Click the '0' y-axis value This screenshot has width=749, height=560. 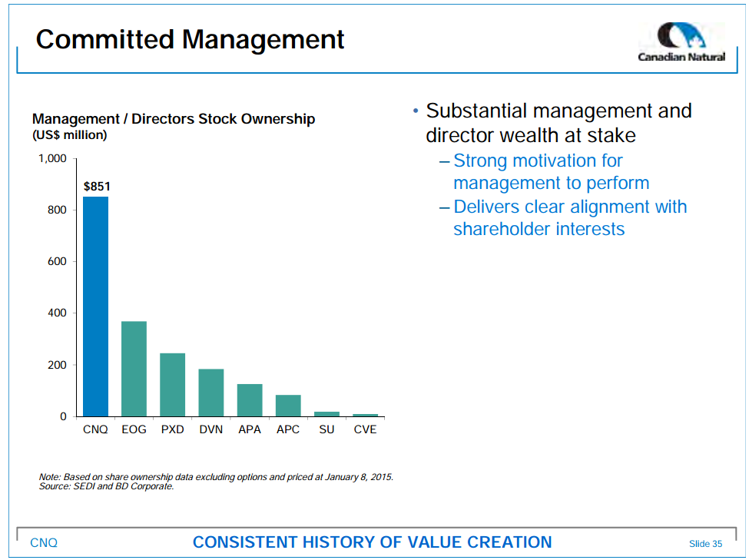click(63, 416)
